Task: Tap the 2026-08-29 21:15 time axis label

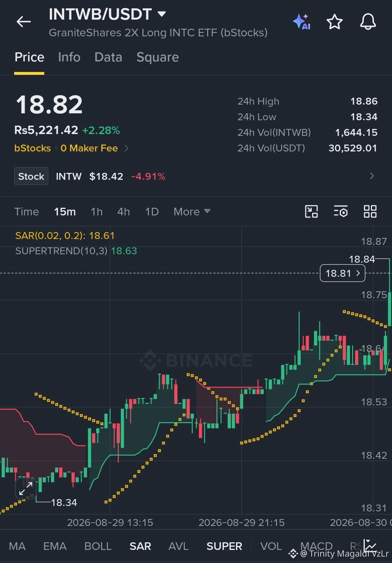Action: 241,523
